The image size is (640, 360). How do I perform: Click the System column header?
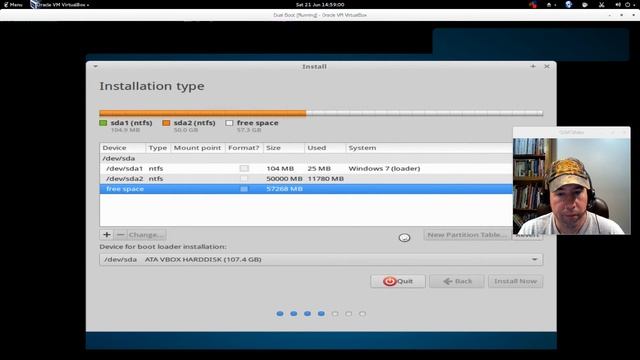[x=429, y=148]
